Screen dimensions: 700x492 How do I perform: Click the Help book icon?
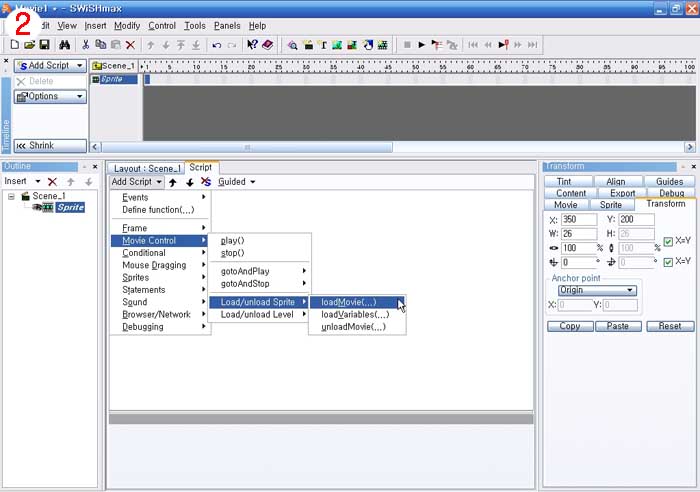click(x=267, y=45)
